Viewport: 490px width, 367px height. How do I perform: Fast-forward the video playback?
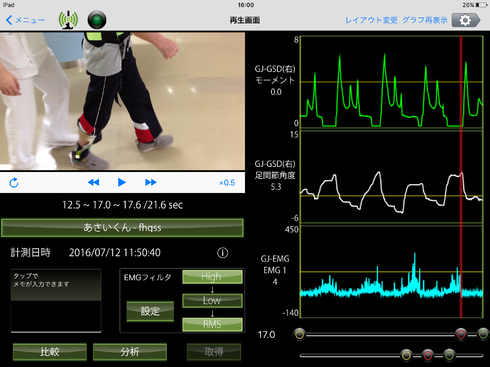[151, 182]
